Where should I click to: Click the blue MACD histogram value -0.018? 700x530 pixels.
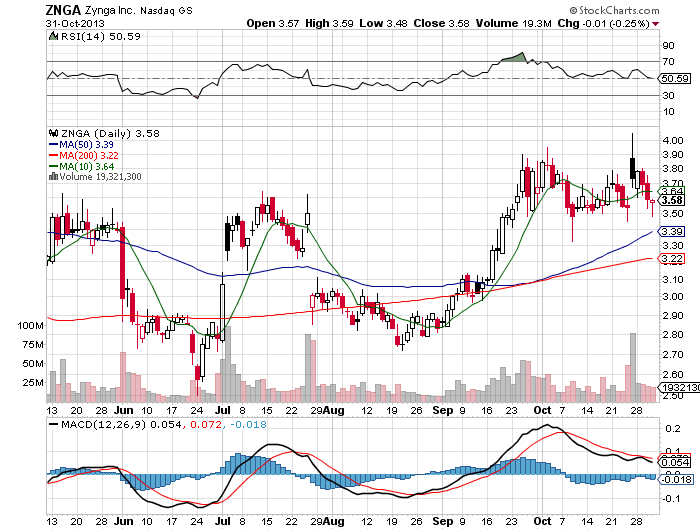tap(248, 424)
